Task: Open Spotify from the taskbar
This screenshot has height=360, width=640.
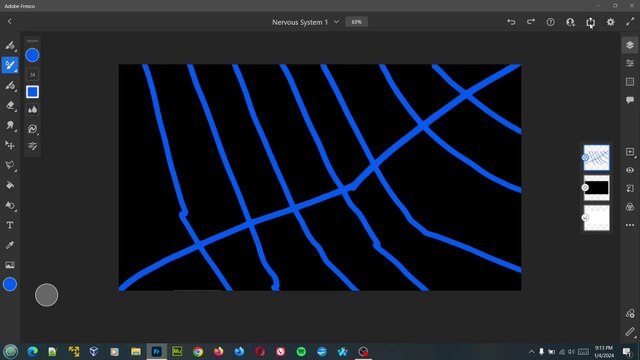Action: click(301, 351)
